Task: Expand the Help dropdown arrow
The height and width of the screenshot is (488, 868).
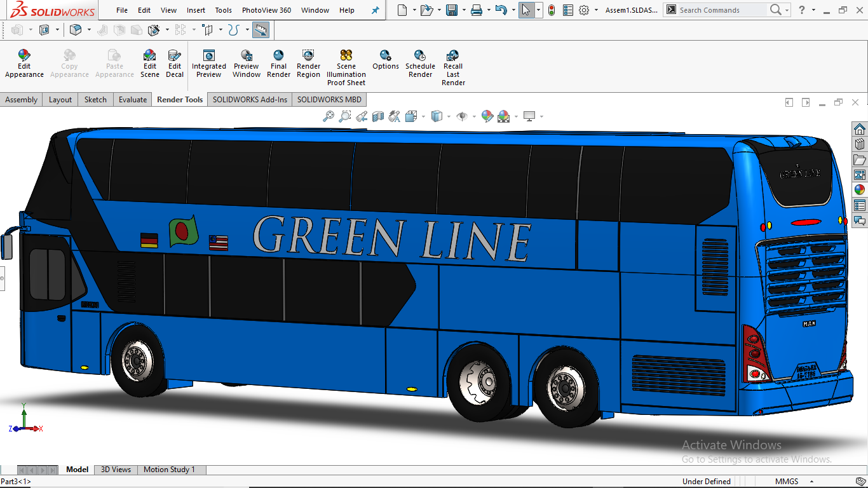Action: (x=813, y=10)
